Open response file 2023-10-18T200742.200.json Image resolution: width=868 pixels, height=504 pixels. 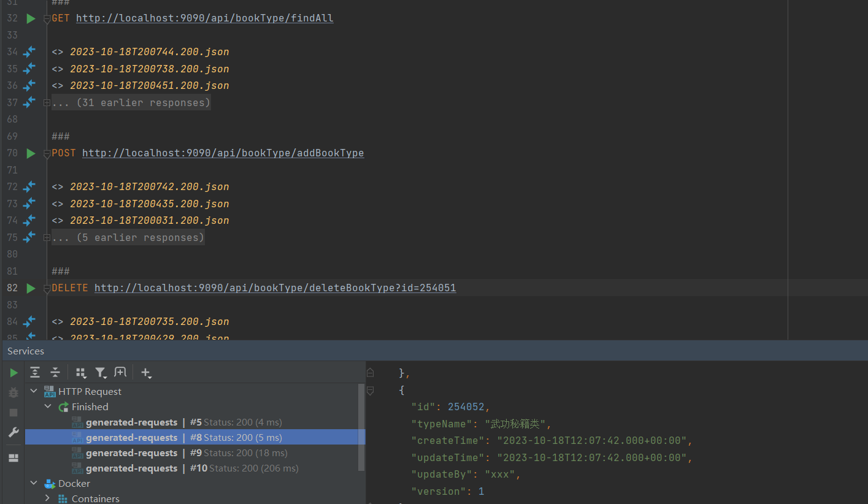pos(150,187)
